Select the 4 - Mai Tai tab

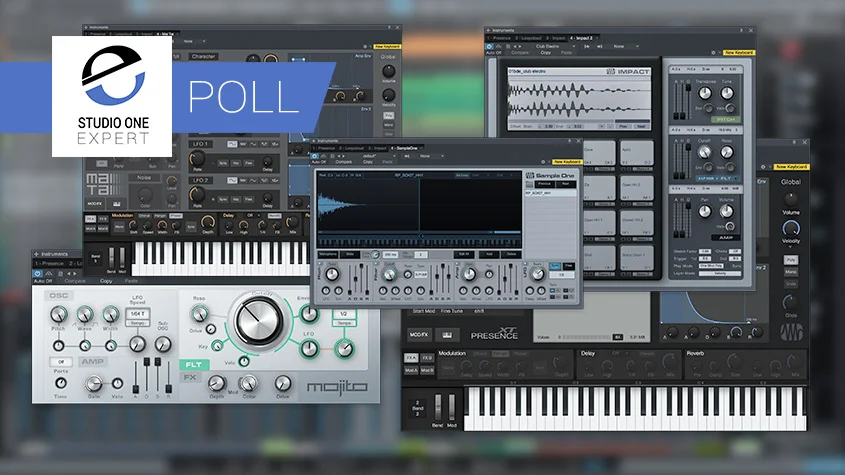[x=165, y=34]
